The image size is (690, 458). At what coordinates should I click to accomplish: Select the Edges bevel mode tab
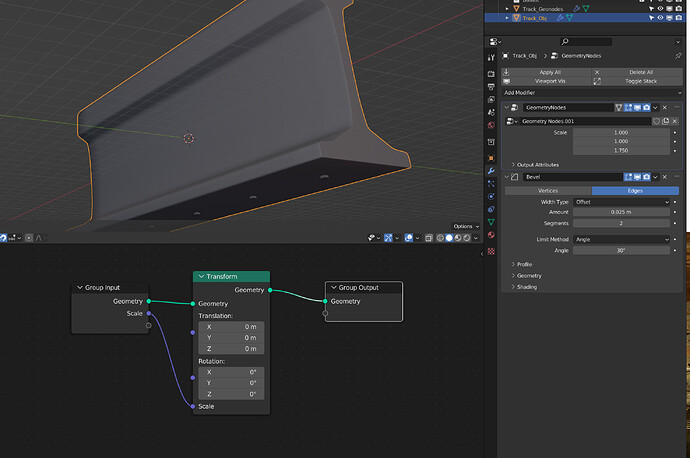[x=635, y=191]
